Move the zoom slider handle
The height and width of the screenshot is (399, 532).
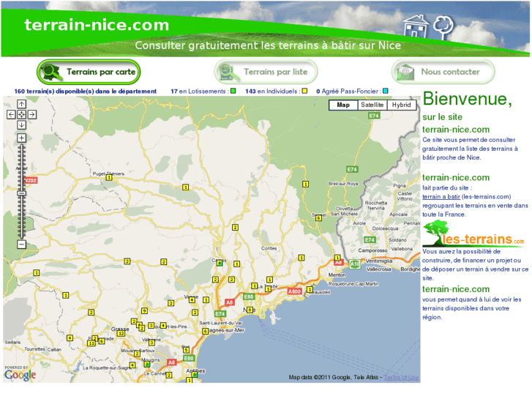21,193
